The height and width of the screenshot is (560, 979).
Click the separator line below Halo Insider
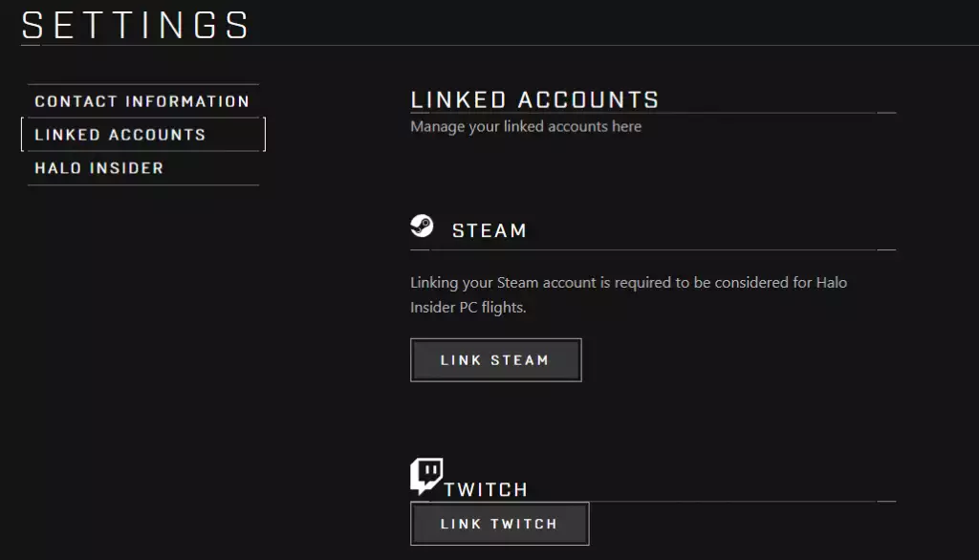pos(143,185)
